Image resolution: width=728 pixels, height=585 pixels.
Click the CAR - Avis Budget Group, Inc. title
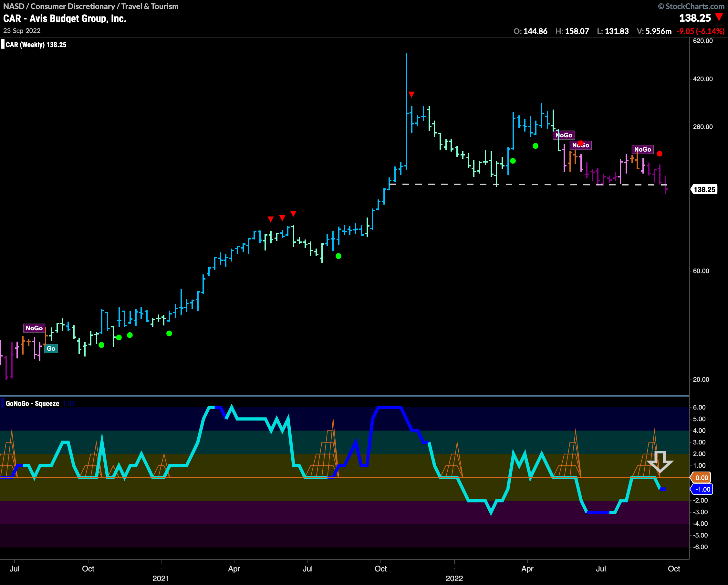(65, 18)
